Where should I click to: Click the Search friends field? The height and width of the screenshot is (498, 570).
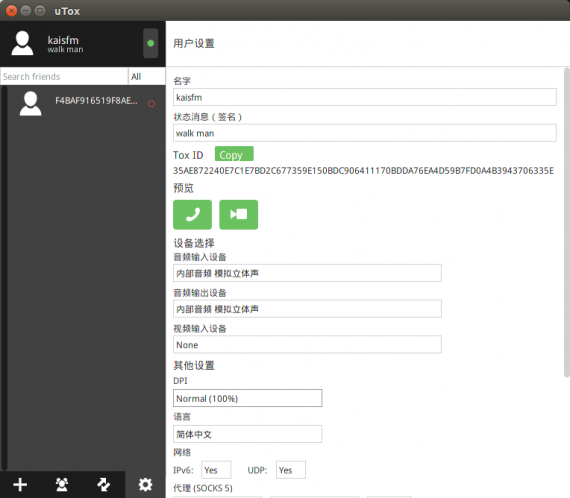pyautogui.click(x=64, y=76)
